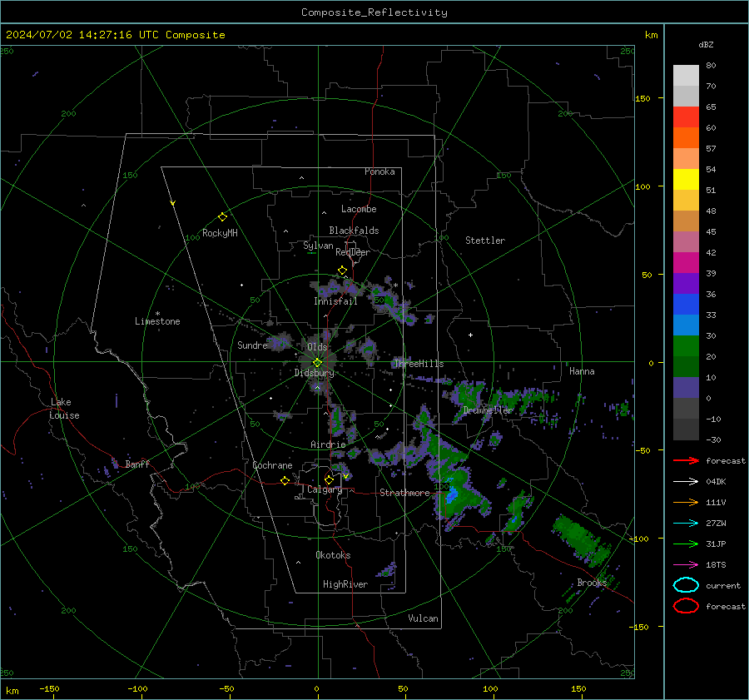Viewport: 749px width, 700px height.
Task: Click the Innisfail label
Action: pyautogui.click(x=336, y=301)
